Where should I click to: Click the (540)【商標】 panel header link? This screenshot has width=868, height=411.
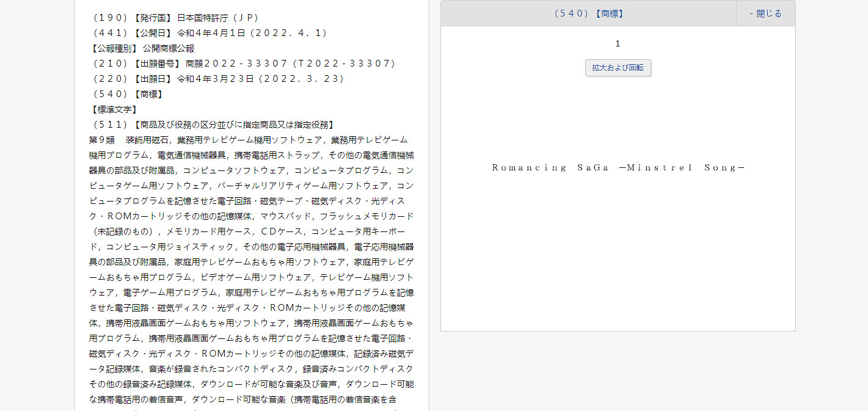click(x=588, y=13)
